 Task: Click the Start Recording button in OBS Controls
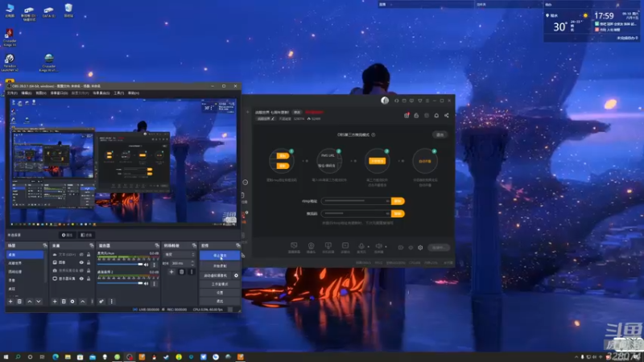[220, 266]
